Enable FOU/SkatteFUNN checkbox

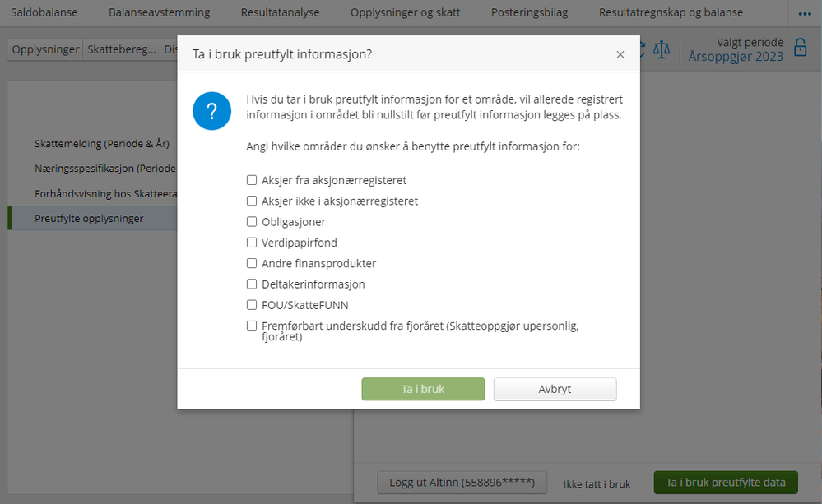pos(252,305)
